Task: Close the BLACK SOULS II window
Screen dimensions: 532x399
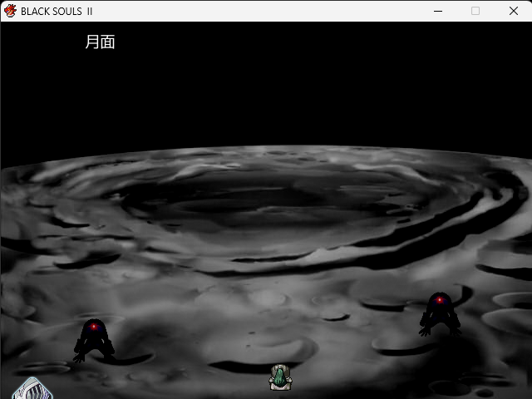Action: click(x=513, y=11)
